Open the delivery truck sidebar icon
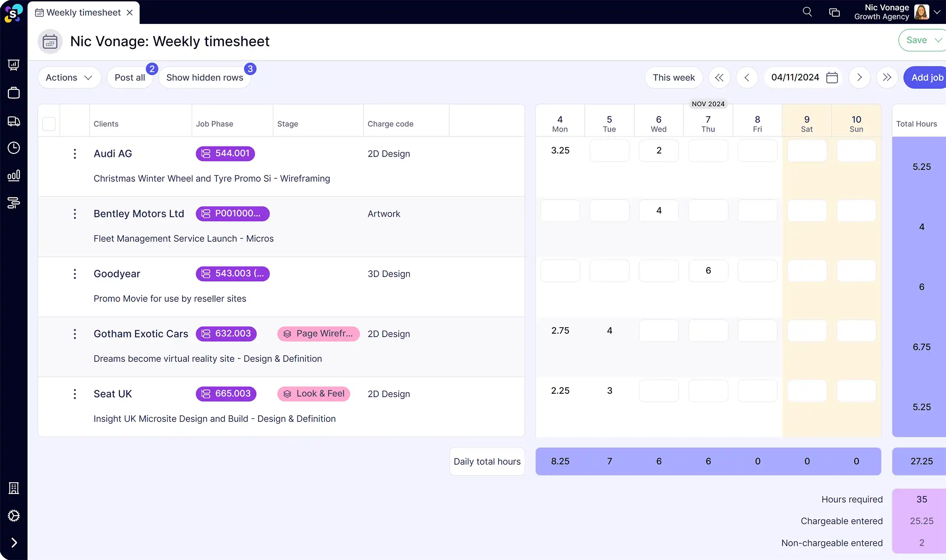Image resolution: width=946 pixels, height=560 pixels. tap(14, 121)
